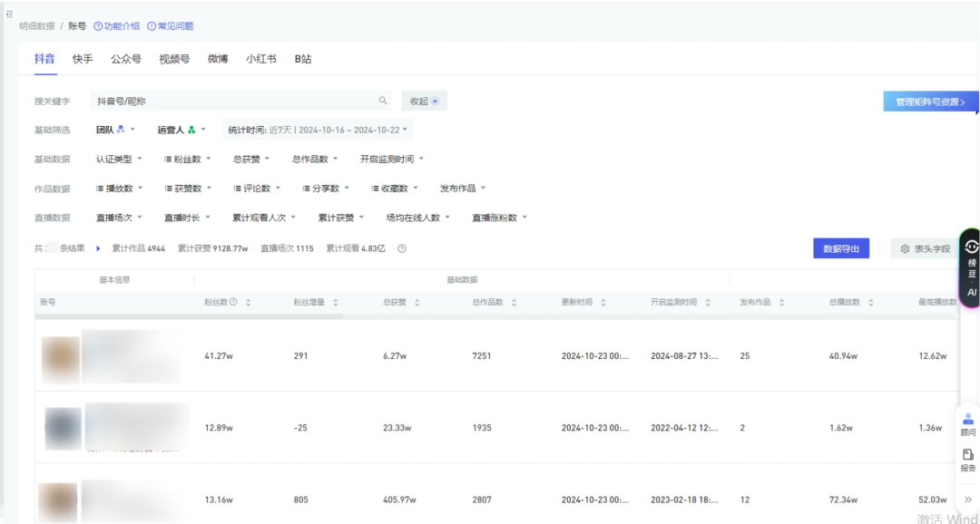The image size is (980, 524).
Task: Open avatar of the 12.89w fans account
Action: 64,429
